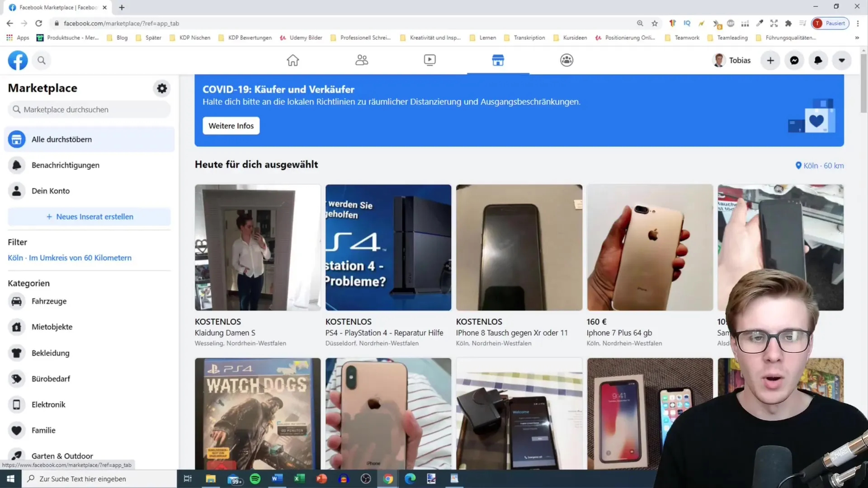Select the Marketplace storefront tab icon
Image resolution: width=868 pixels, height=488 pixels.
[498, 60]
